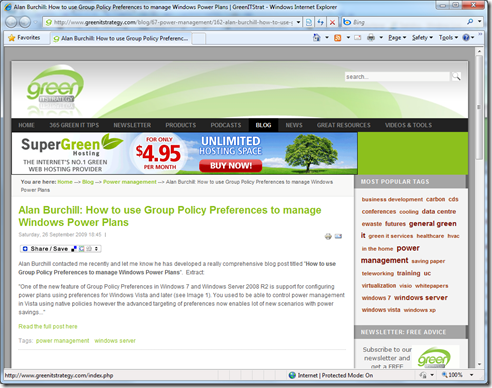Open Favorites star button
The height and width of the screenshot is (388, 492).
[x=24, y=38]
